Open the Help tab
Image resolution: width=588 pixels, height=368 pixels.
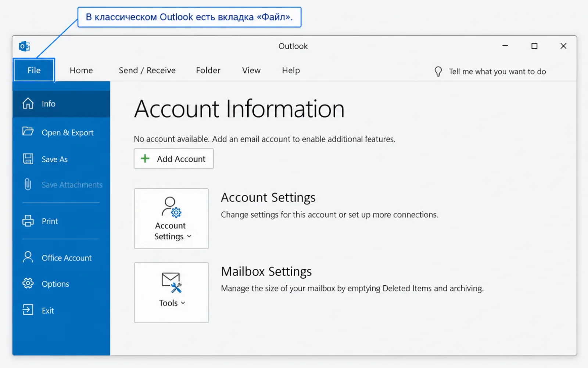pyautogui.click(x=291, y=70)
